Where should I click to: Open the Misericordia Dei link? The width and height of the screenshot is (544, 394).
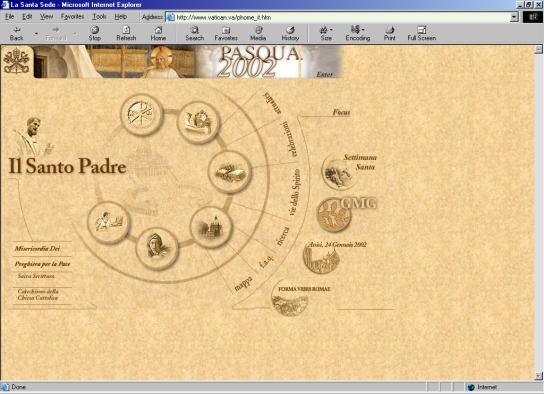(x=37, y=248)
